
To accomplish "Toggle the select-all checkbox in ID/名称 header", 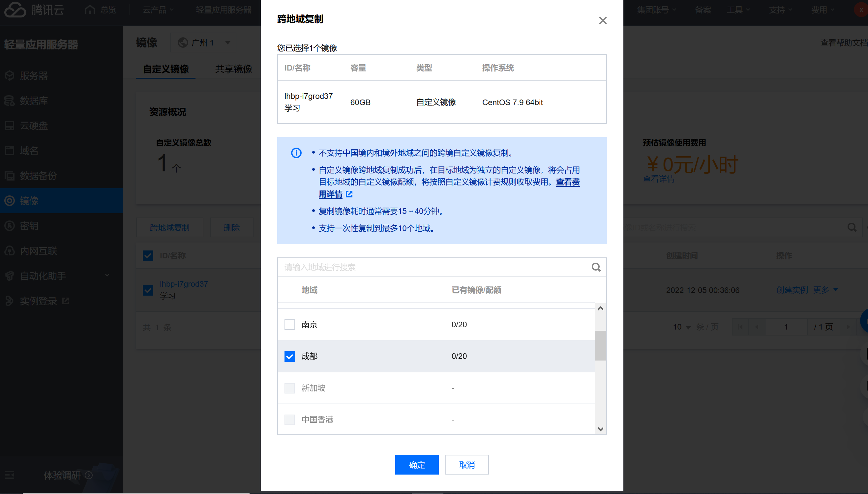I will pos(148,255).
